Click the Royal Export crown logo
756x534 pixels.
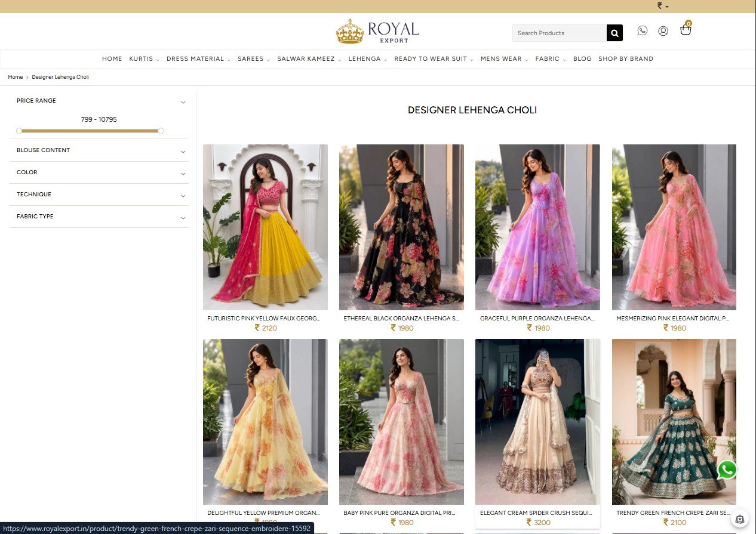pos(377,32)
